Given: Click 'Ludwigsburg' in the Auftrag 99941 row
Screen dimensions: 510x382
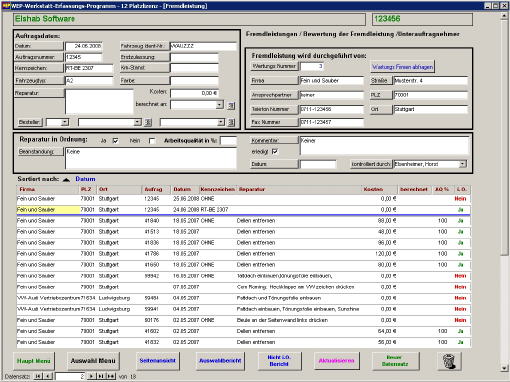Looking at the screenshot, I should tap(114, 309).
